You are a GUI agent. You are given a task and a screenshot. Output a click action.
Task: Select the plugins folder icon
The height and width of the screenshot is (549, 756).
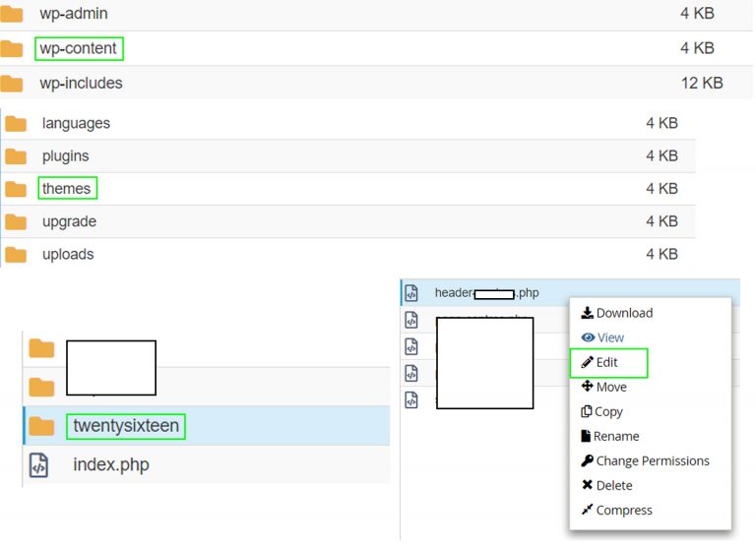click(x=16, y=156)
